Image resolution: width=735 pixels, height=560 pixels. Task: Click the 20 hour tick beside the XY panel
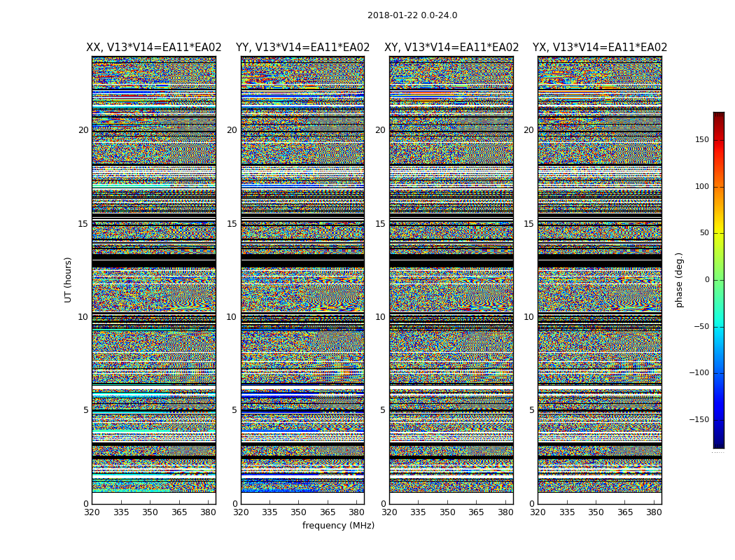380,129
